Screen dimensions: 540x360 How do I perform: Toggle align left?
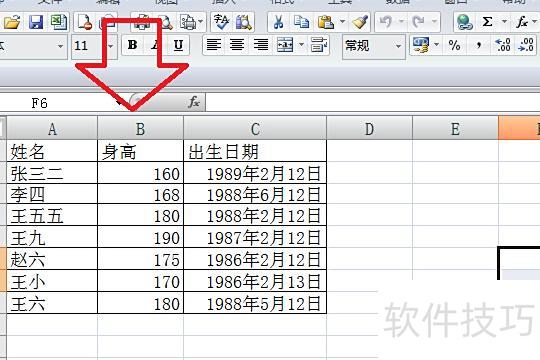tap(214, 45)
